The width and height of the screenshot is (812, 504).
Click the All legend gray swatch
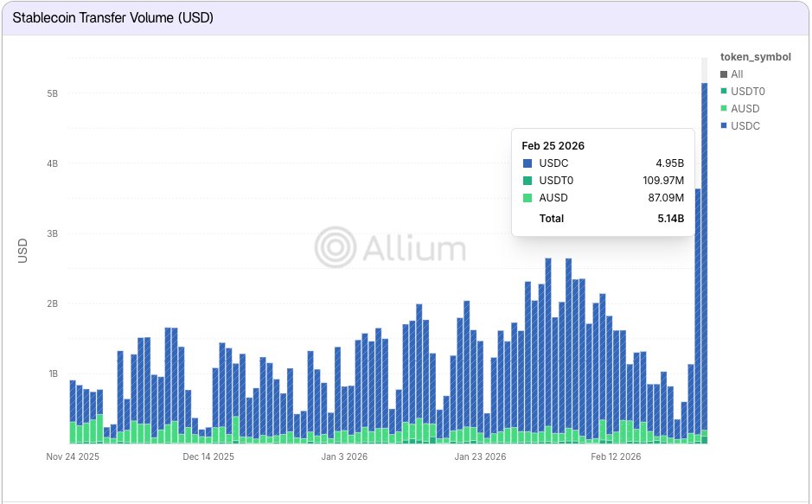[x=724, y=74]
